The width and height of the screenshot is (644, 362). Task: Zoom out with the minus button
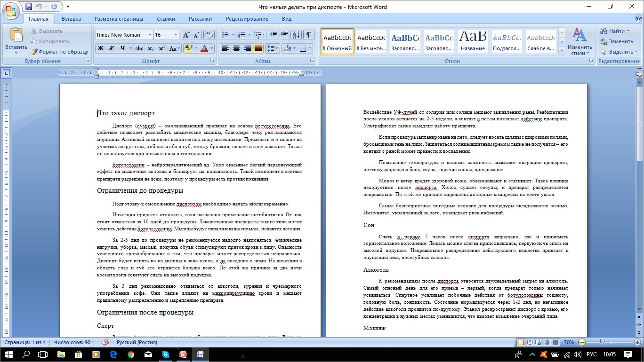tap(582, 342)
